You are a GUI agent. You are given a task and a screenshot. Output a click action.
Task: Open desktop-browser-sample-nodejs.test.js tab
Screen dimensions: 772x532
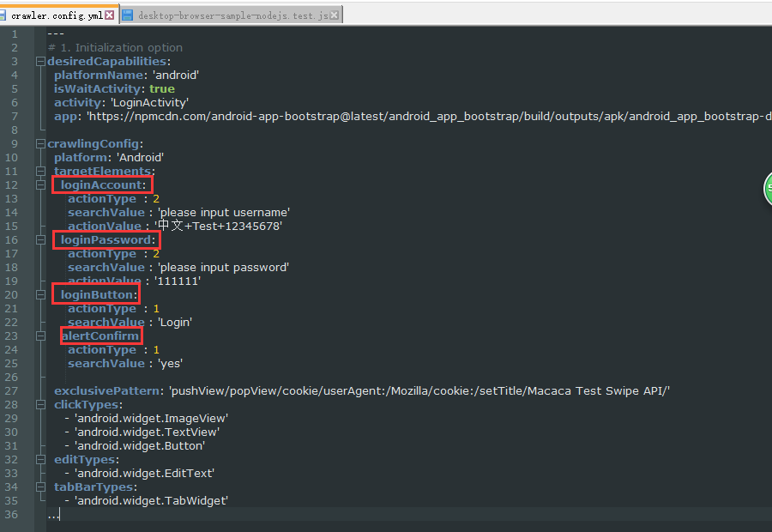coord(232,15)
